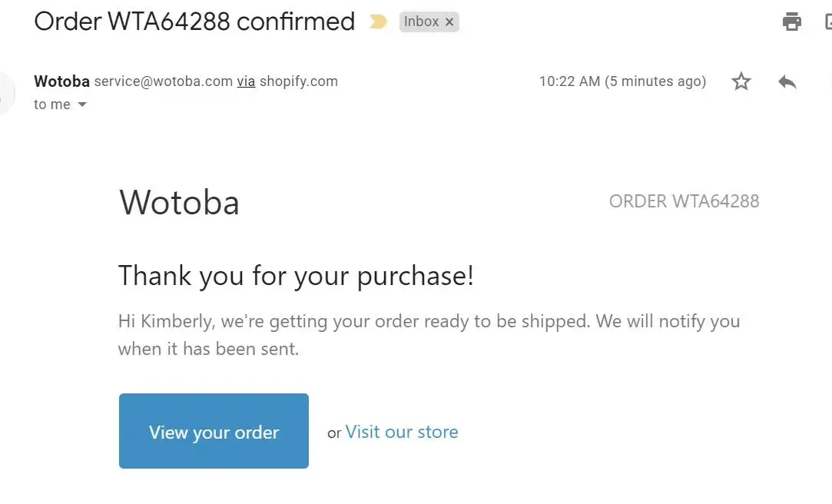Open email in new window icon
The width and height of the screenshot is (832, 504).
click(x=828, y=22)
